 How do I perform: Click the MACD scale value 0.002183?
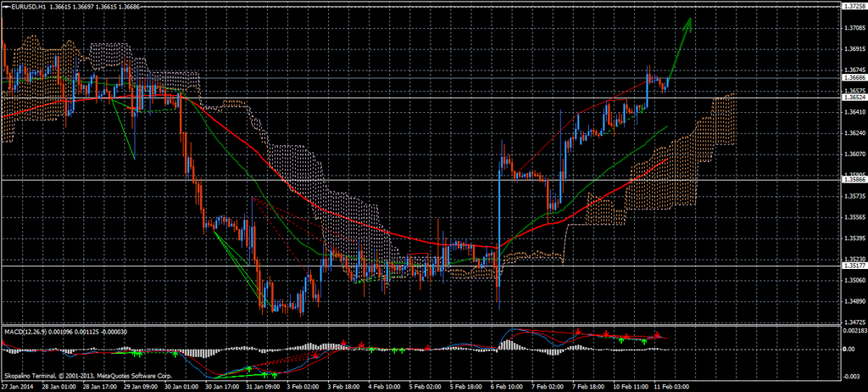click(854, 330)
